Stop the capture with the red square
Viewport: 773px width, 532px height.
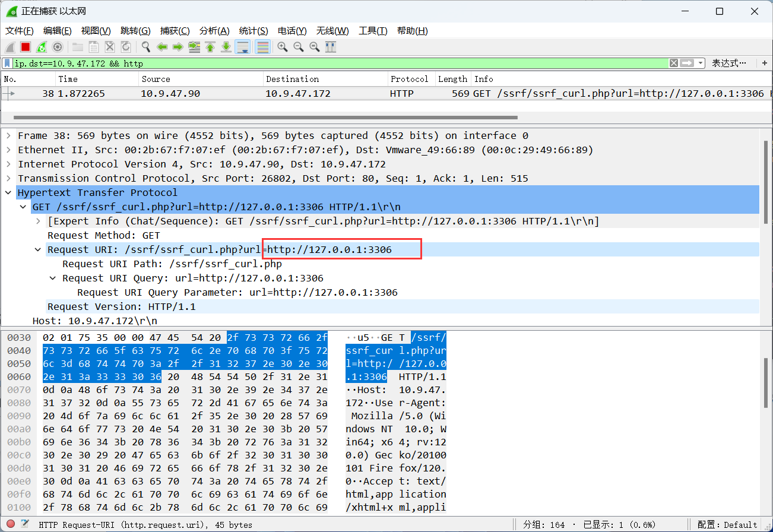[26, 47]
